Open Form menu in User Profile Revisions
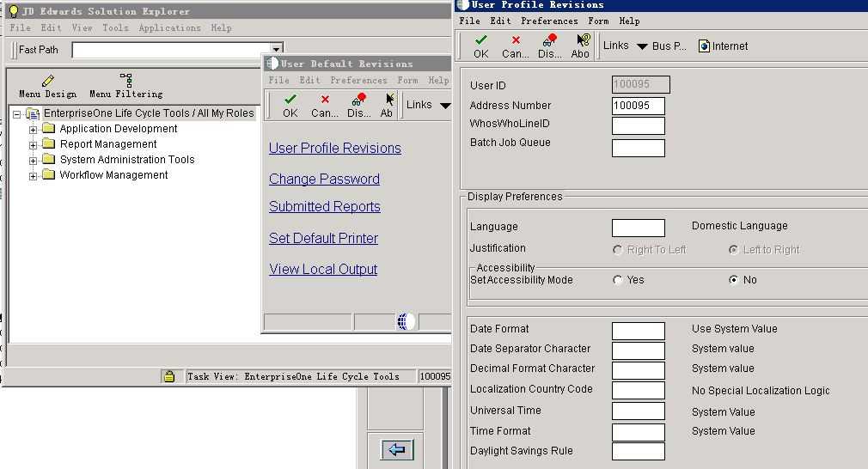The height and width of the screenshot is (469, 868). click(x=598, y=21)
